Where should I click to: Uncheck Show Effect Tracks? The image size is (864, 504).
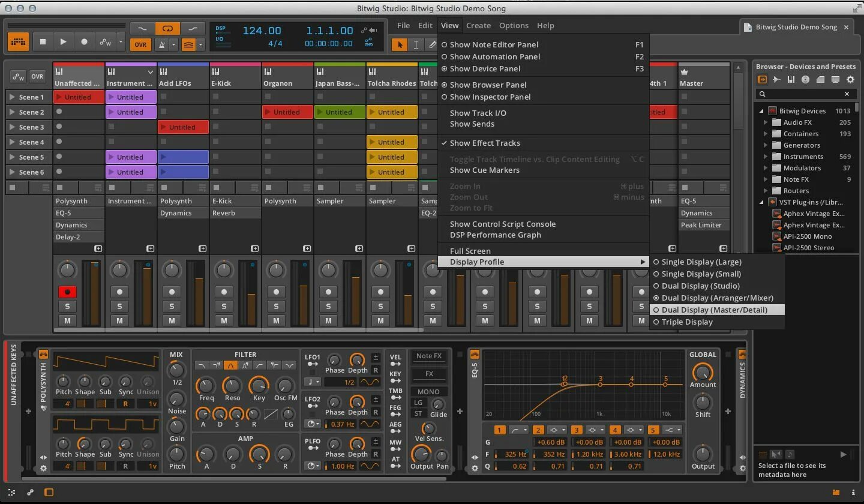[544, 143]
